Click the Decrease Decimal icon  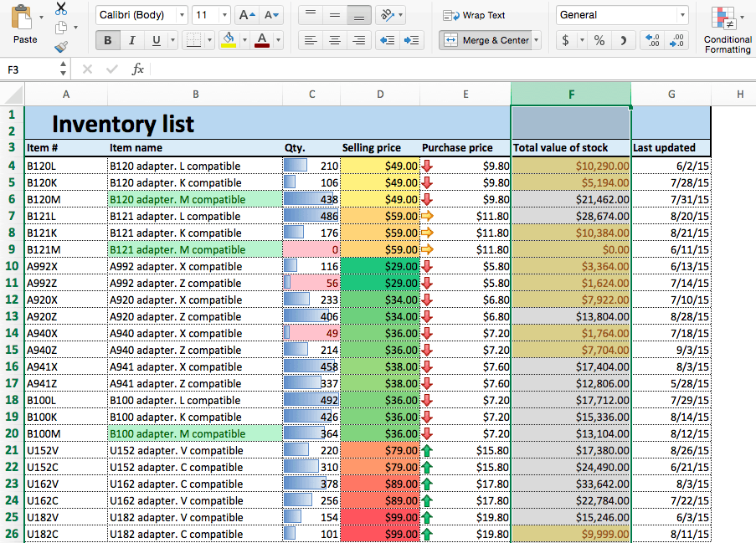[676, 41]
